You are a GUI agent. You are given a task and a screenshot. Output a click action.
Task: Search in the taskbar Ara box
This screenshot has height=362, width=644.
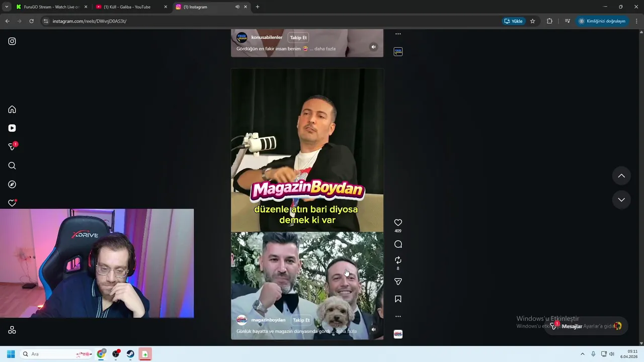[x=56, y=354]
